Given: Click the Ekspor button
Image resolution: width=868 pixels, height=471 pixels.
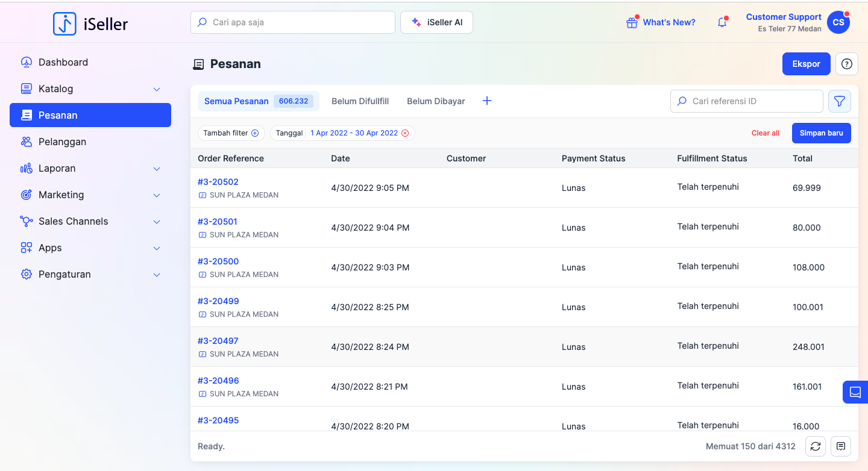Looking at the screenshot, I should click(x=806, y=64).
